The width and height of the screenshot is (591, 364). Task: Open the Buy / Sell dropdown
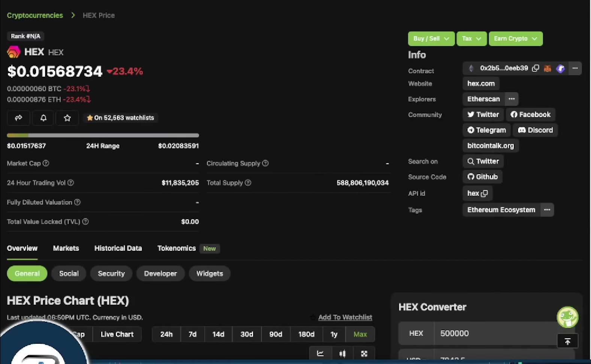(431, 39)
